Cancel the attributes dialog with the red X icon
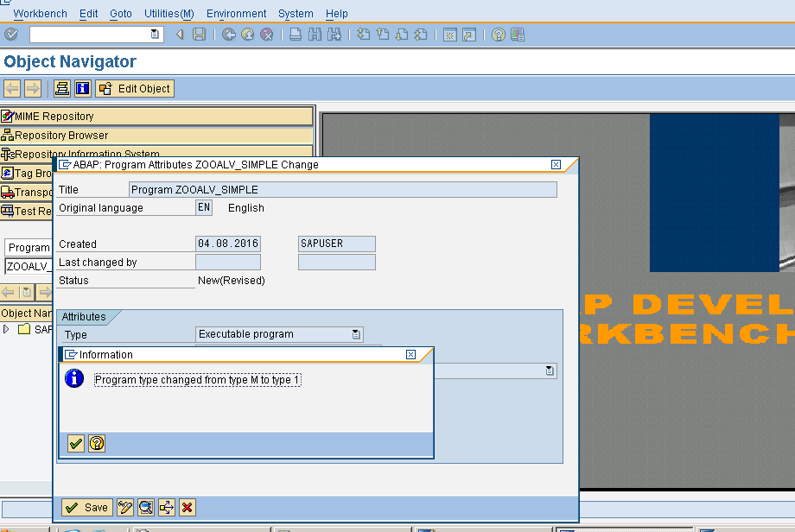Viewport: 795px width, 532px height. tap(188, 507)
